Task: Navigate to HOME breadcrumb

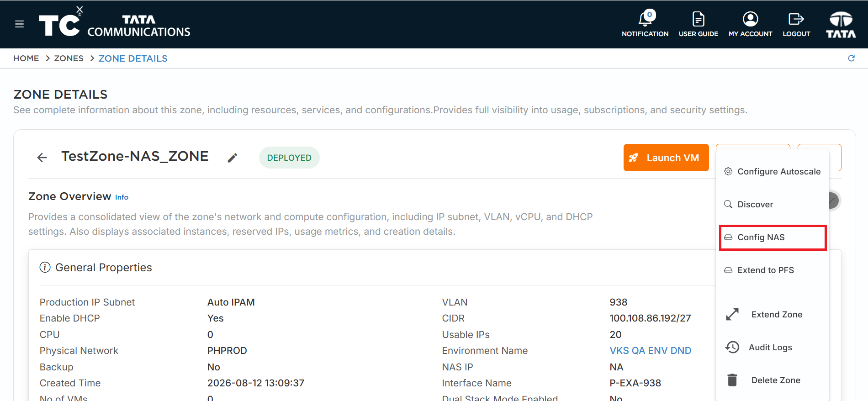Action: 26,58
